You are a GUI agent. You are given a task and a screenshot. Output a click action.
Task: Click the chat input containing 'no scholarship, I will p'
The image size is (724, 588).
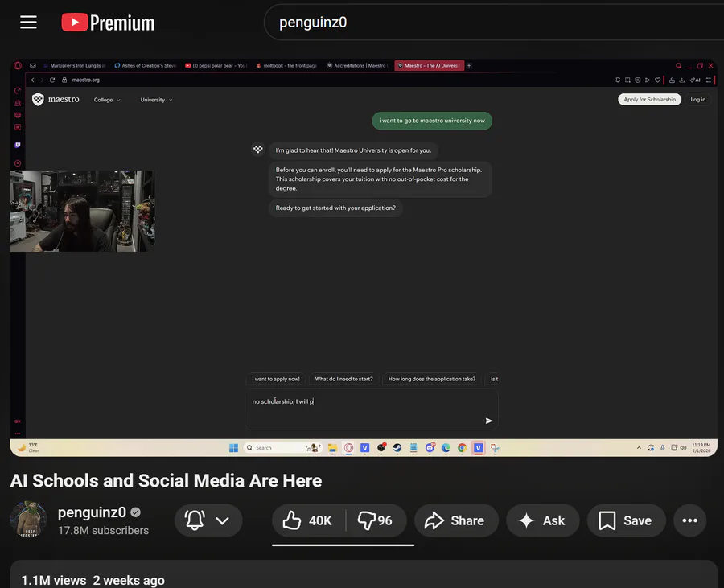coord(371,409)
